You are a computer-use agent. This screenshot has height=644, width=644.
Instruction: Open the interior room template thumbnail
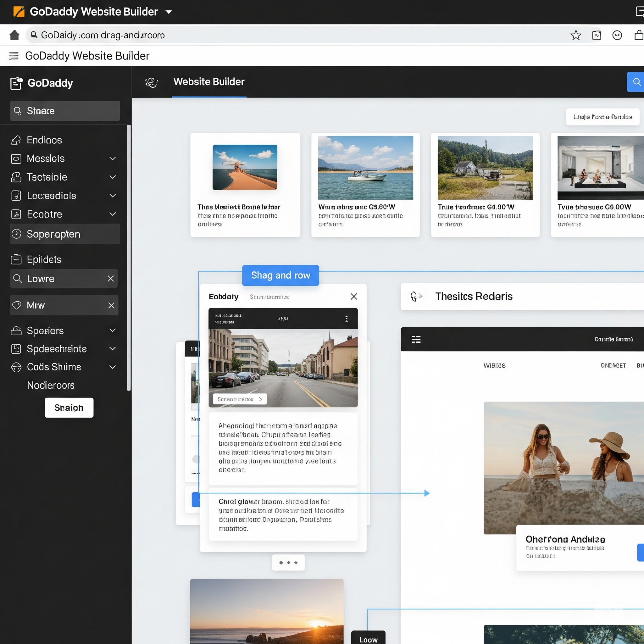click(x=601, y=168)
